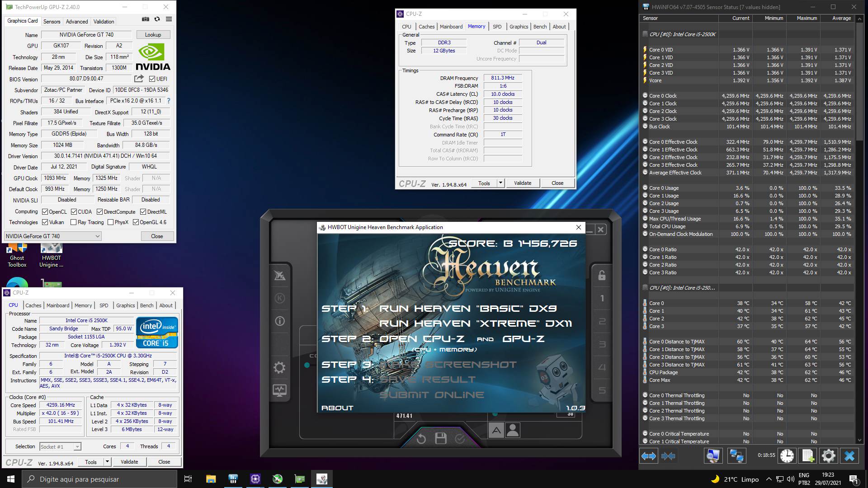The image size is (868, 488).
Task: Click the Bus Interface question mark
Action: pyautogui.click(x=169, y=101)
